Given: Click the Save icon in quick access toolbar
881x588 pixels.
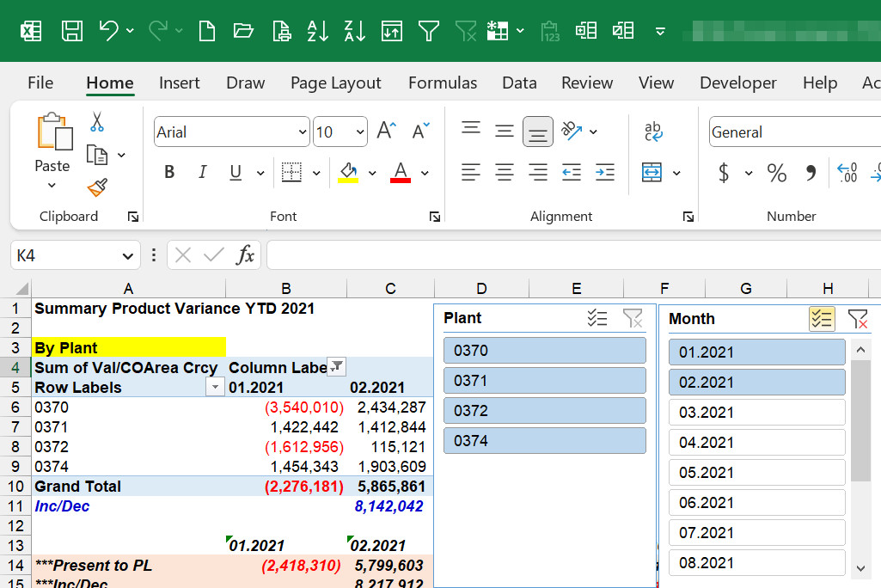Looking at the screenshot, I should click(x=72, y=31).
